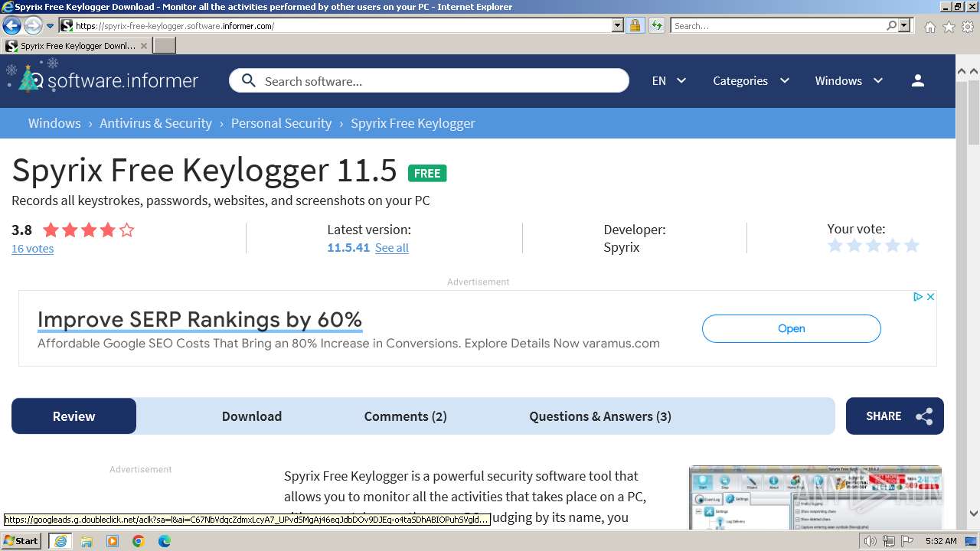Rate four stars under Your vote
The image size is (980, 551).
coord(893,246)
